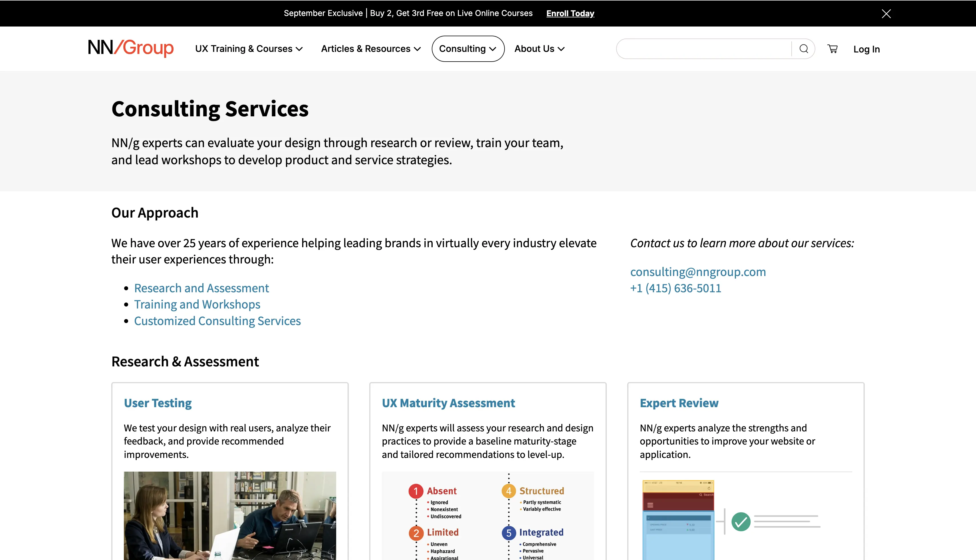Click 'We test your design' description

(x=227, y=441)
